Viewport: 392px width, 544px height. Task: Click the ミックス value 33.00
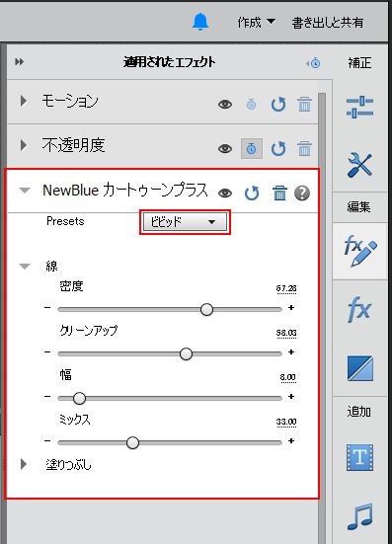[286, 422]
